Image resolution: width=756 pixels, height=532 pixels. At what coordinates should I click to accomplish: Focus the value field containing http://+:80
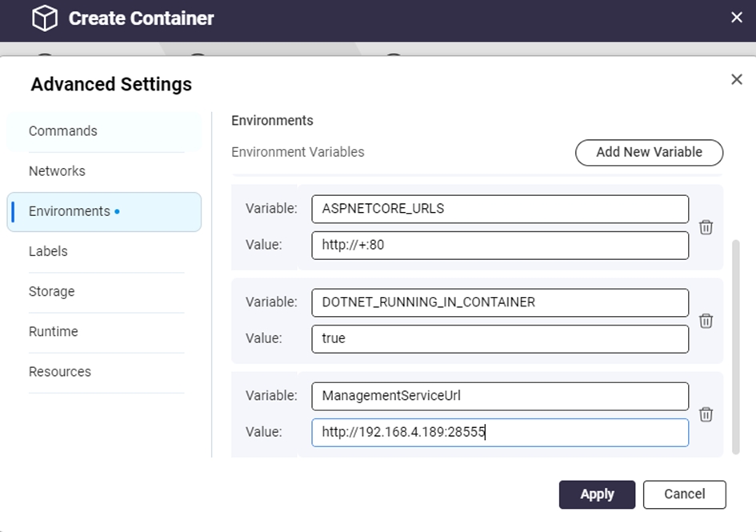point(500,246)
